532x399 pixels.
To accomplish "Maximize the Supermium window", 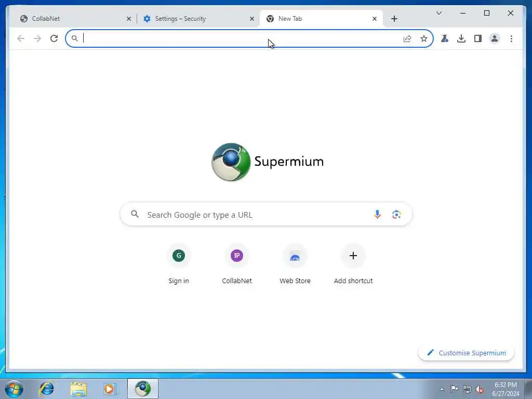I will [x=486, y=13].
